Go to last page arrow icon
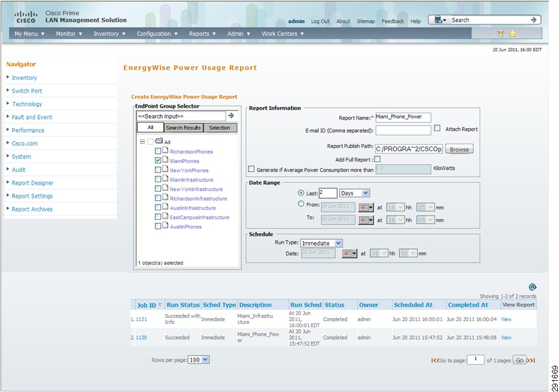The width and height of the screenshot is (559, 392). click(x=531, y=360)
